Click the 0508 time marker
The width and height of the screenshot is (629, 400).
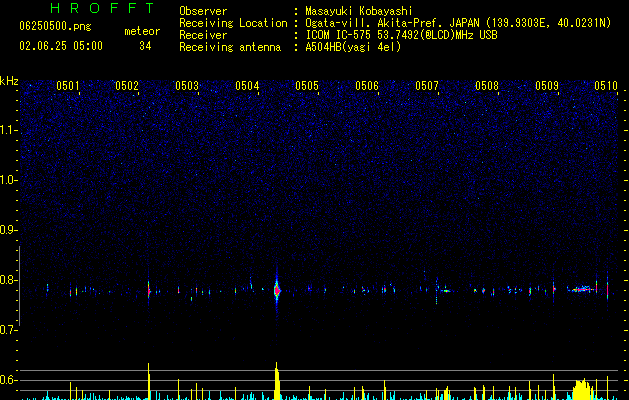tap(487, 85)
